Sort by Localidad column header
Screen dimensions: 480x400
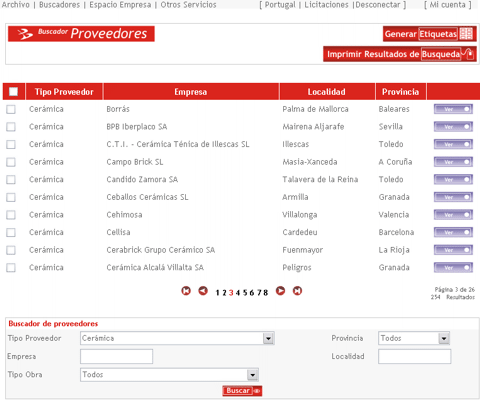coord(327,92)
